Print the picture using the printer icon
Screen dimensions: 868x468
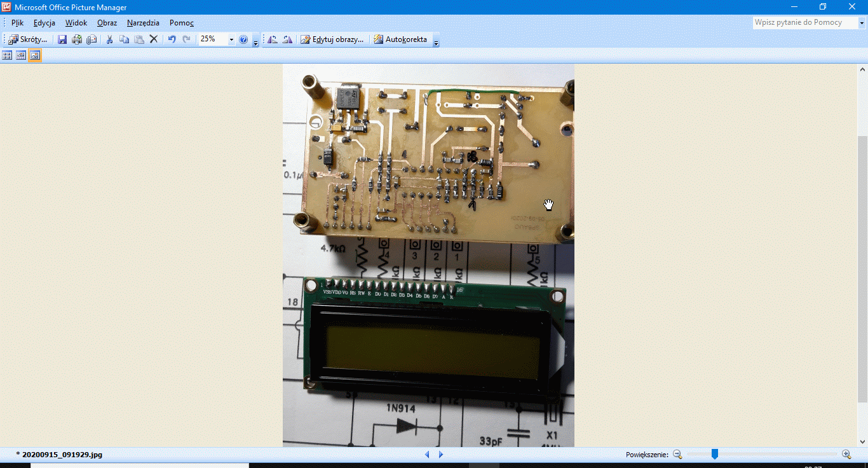point(77,39)
